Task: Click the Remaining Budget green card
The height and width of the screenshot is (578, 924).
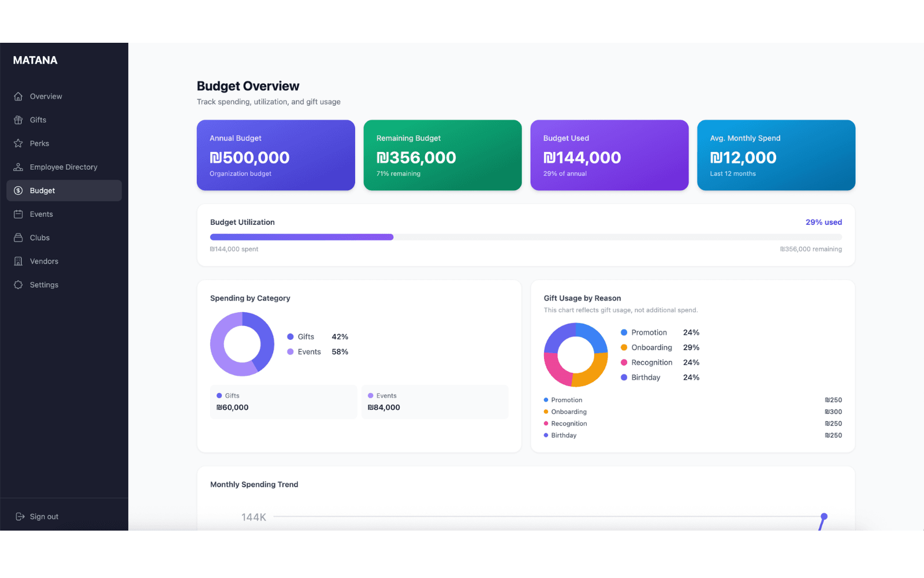Action: coord(442,155)
